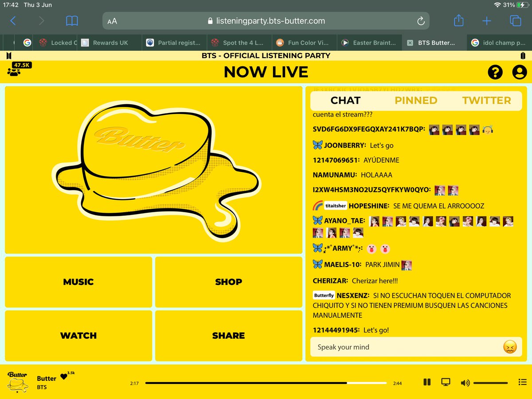The width and height of the screenshot is (532, 399).
Task: Like Butter with the heart icon
Action: (x=64, y=377)
